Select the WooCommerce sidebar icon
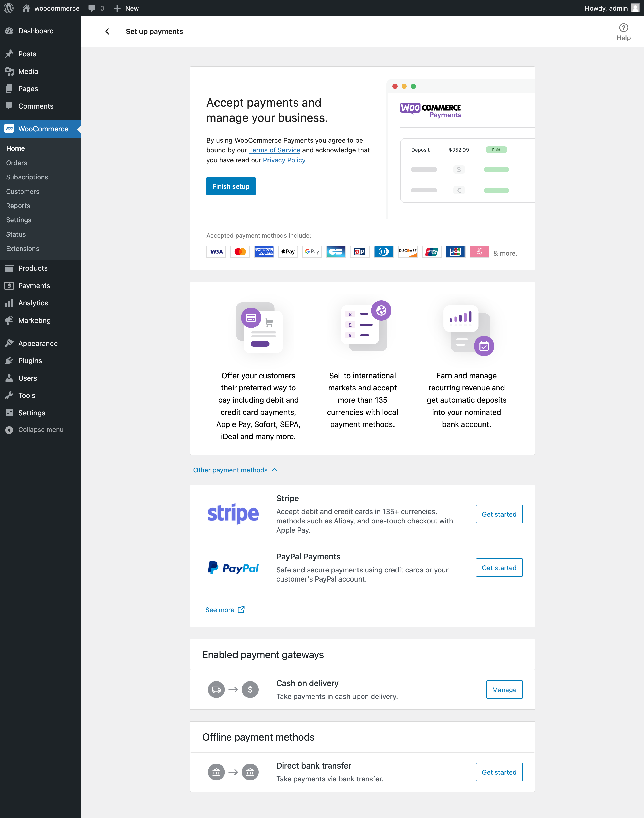The width and height of the screenshot is (644, 818). click(x=9, y=129)
